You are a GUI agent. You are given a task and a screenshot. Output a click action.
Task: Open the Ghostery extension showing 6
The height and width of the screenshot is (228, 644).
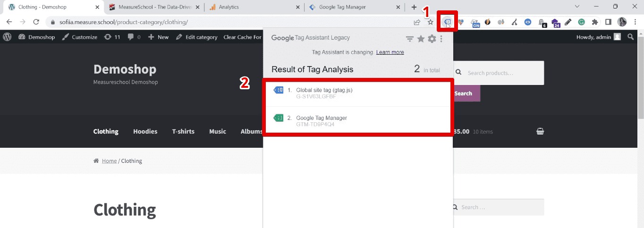pos(542,22)
